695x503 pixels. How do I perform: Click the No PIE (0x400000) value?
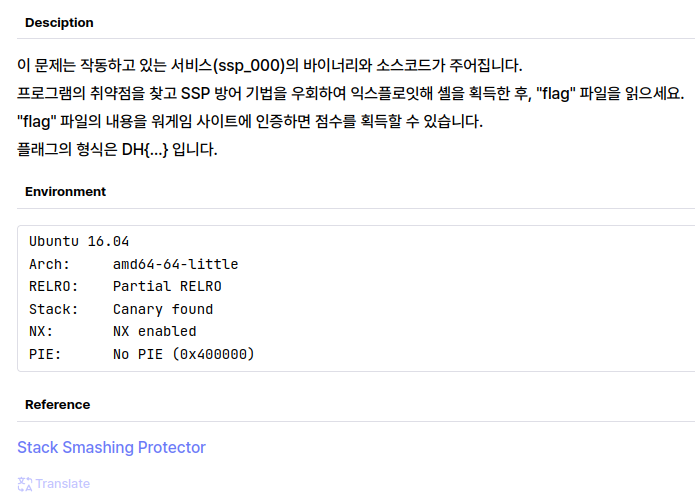pos(184,354)
